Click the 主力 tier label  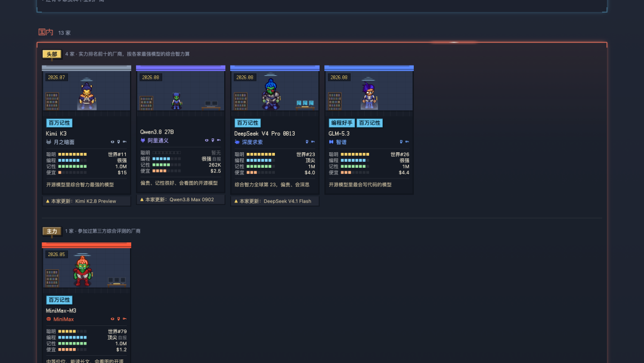point(52,232)
